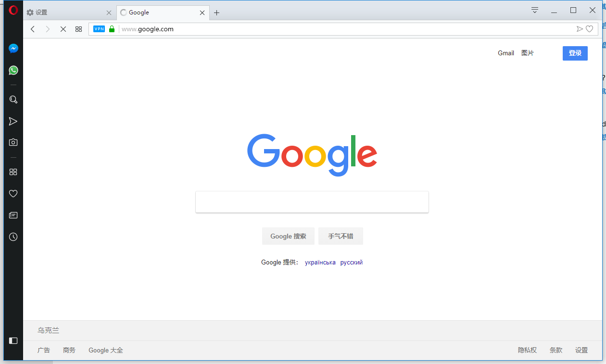Image resolution: width=606 pixels, height=364 pixels.
Task: Open Gmail link
Action: (506, 53)
